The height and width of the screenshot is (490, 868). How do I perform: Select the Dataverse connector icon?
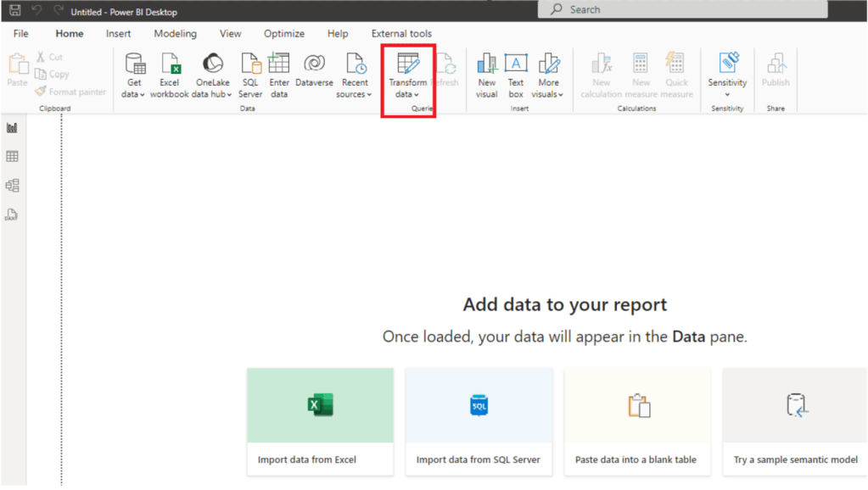point(314,64)
